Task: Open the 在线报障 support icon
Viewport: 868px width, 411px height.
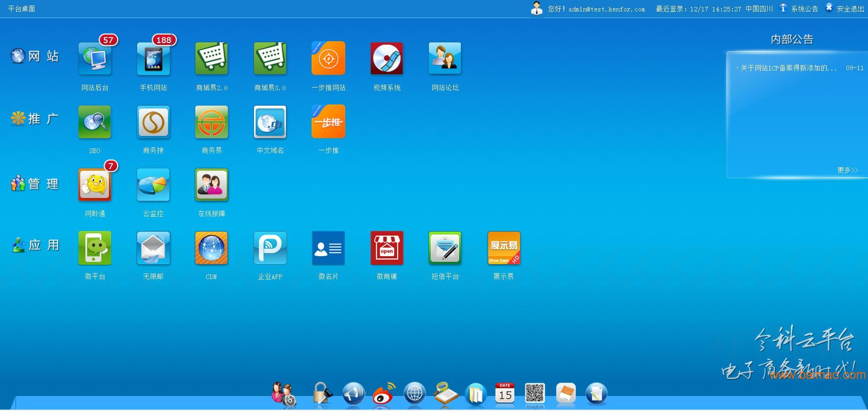Action: [212, 185]
